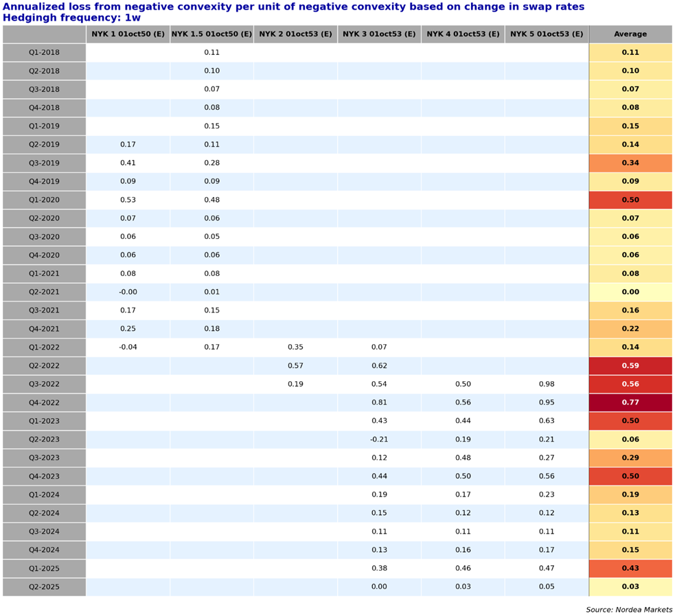Select the "Average" column header
This screenshot has width=675, height=616.
click(x=630, y=34)
